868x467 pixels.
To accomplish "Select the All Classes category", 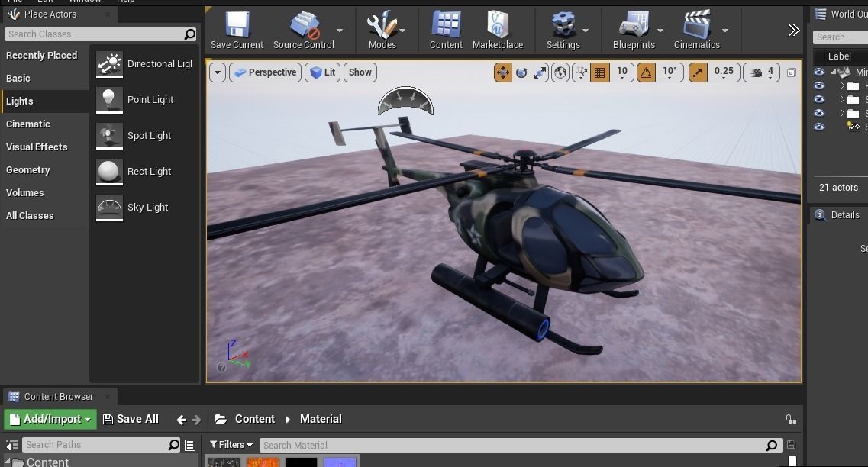I will pos(30,216).
